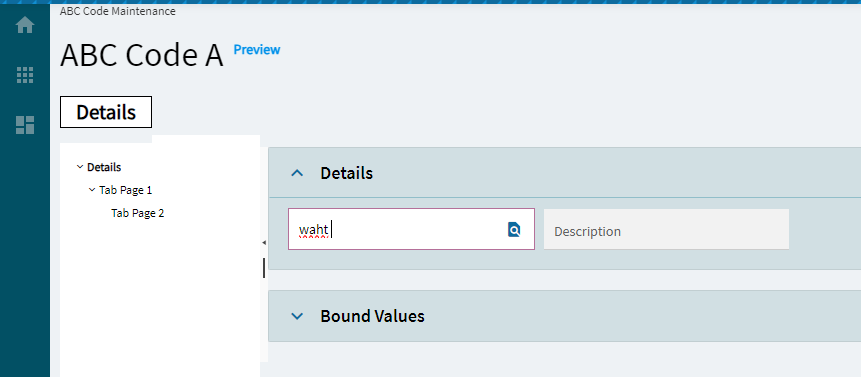
Task: Expand the Bound Values section chevron
Action: (x=297, y=316)
